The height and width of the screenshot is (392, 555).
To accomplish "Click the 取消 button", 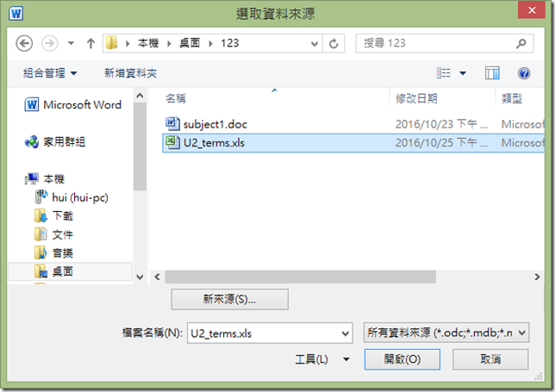I will (x=490, y=359).
